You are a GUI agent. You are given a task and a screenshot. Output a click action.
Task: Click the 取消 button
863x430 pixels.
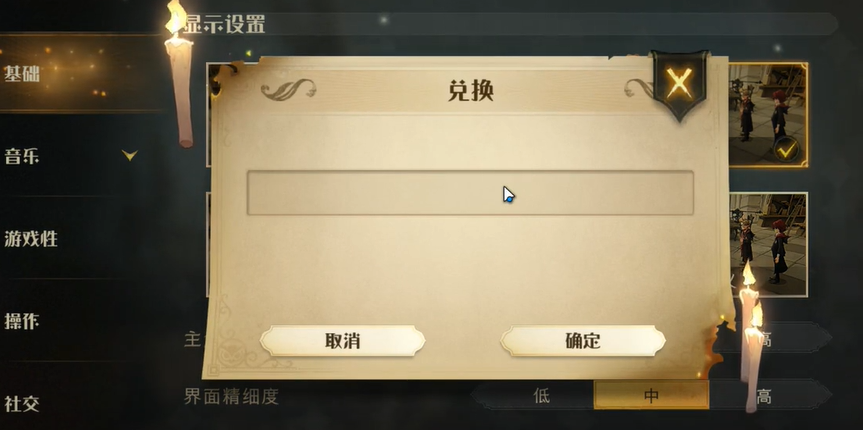point(342,341)
